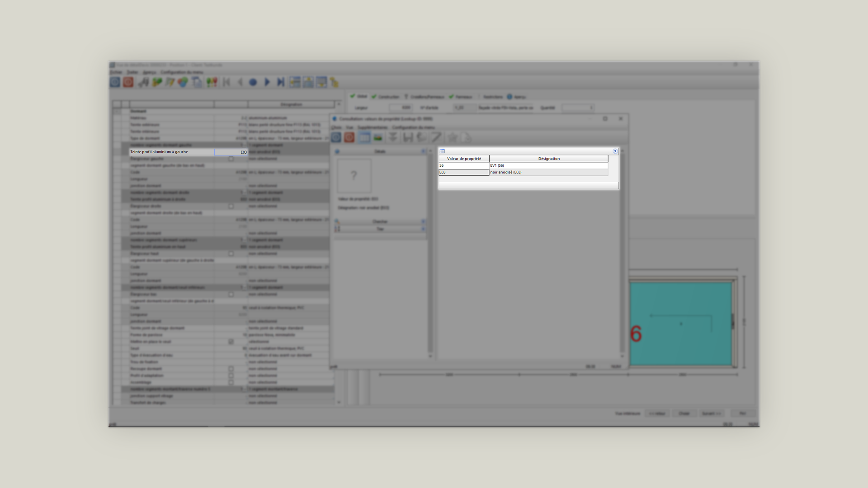
Task: Go to the previous record in main toolbar
Action: click(x=240, y=82)
